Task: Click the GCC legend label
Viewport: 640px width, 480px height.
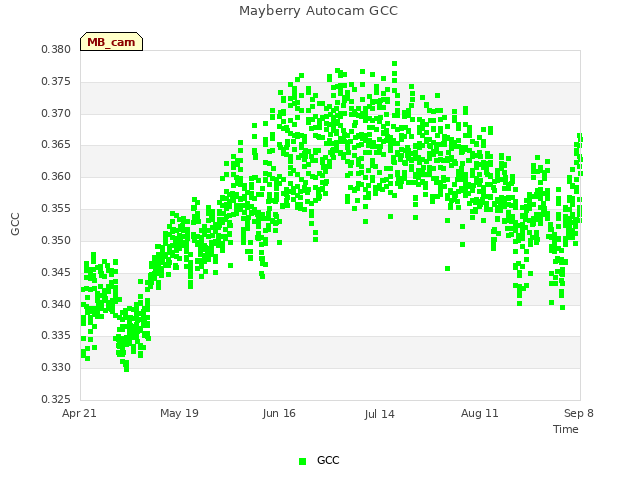Action: tap(328, 460)
